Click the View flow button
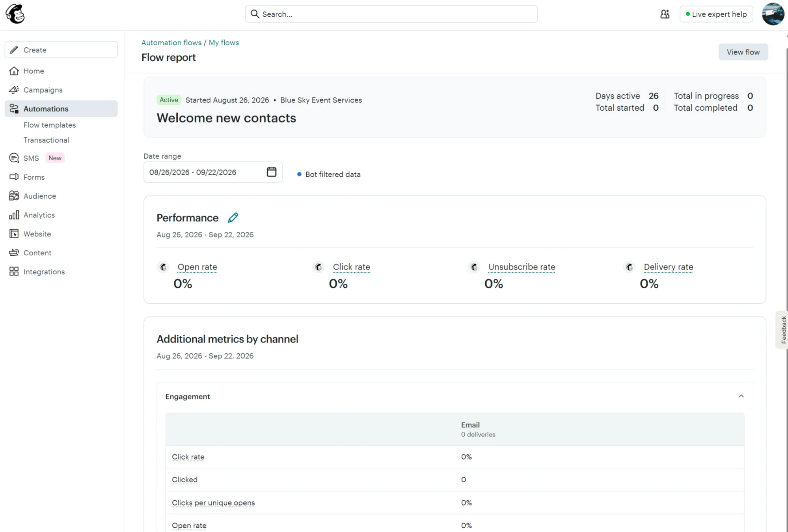 click(743, 52)
